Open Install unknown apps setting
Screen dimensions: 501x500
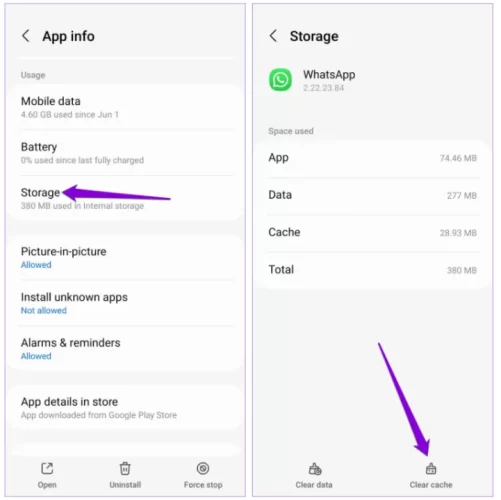tap(125, 303)
